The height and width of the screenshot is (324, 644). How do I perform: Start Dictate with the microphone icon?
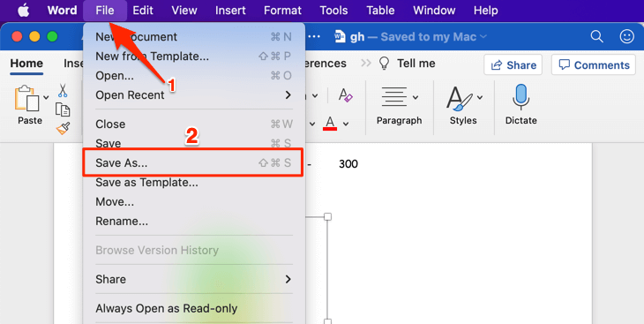tap(520, 97)
